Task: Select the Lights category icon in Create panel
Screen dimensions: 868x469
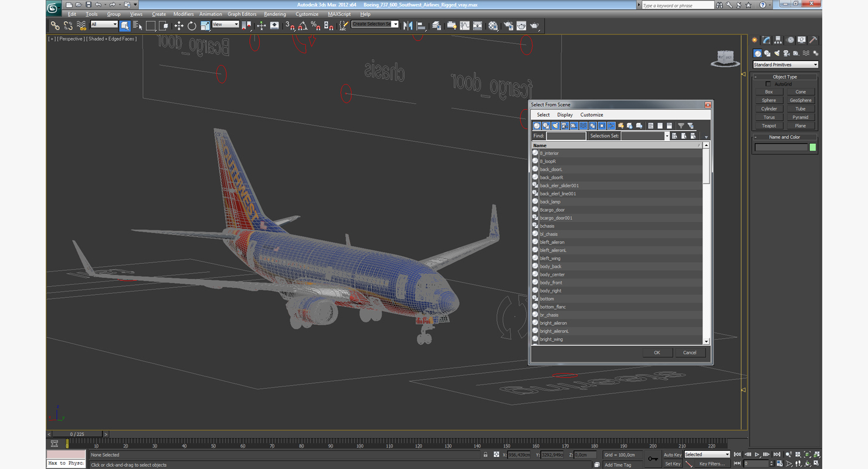Action: point(777,53)
